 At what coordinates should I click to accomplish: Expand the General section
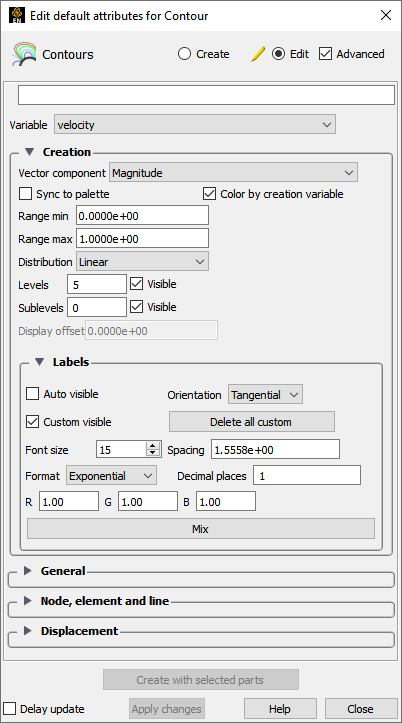[x=28, y=571]
